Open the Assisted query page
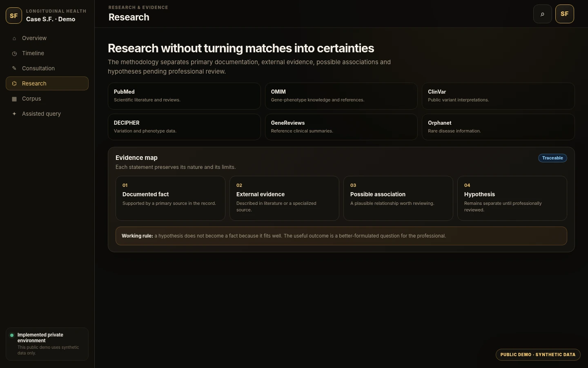588x368 pixels. (47, 114)
